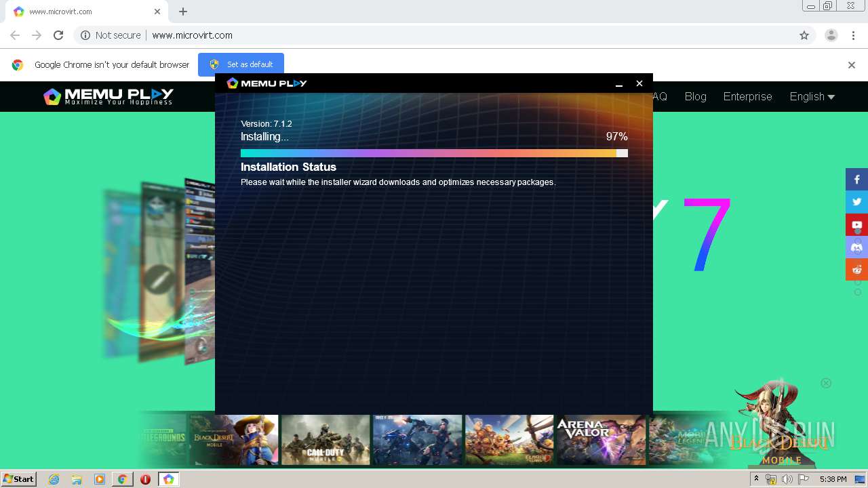Switch to MEmu installer on taskbar
Screen dimensions: 868x488
[x=168, y=479]
